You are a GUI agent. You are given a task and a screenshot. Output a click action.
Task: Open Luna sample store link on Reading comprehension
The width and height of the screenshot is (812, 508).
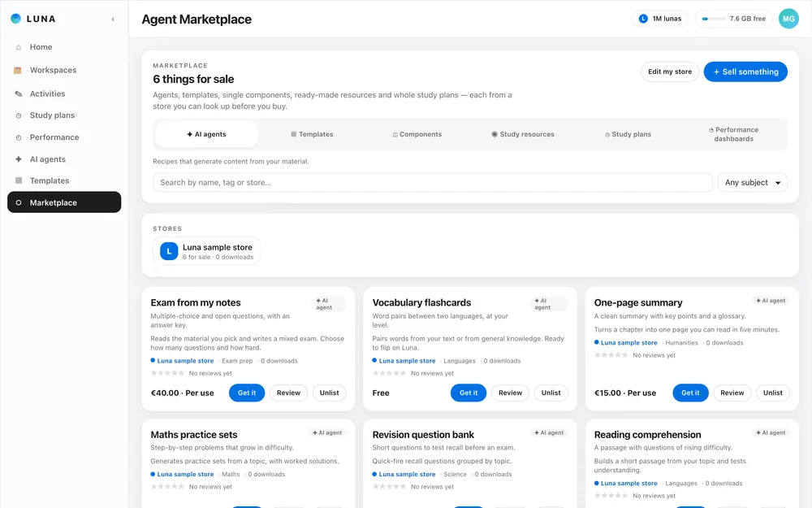pos(628,484)
